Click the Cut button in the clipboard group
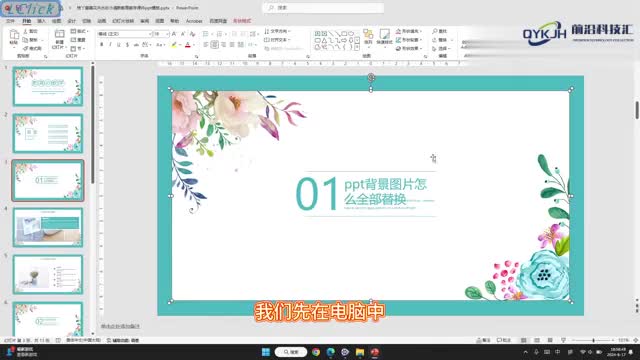 [x=31, y=31]
